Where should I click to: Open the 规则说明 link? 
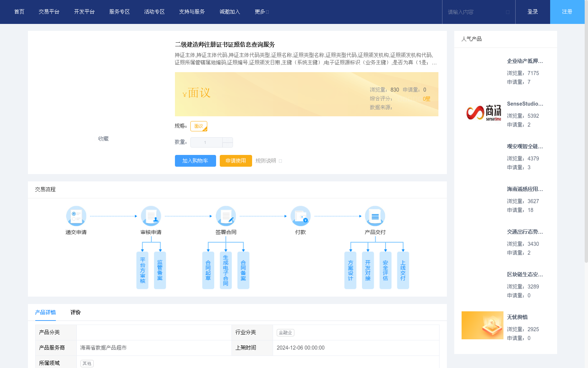(266, 161)
